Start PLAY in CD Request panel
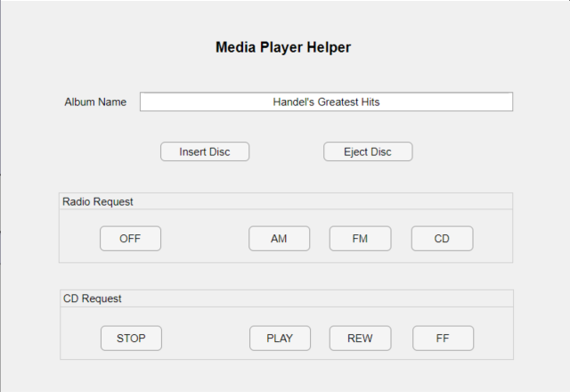Viewport: 570px width, 392px height. 280,339
